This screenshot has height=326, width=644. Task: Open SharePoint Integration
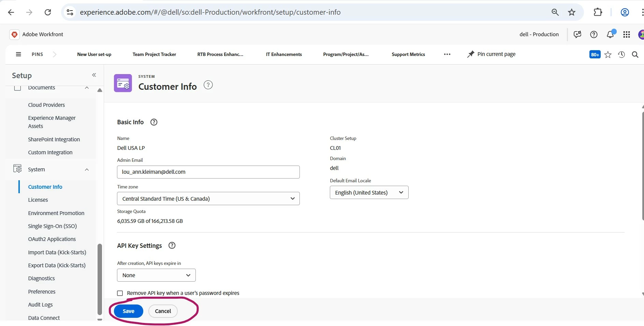[x=54, y=139]
